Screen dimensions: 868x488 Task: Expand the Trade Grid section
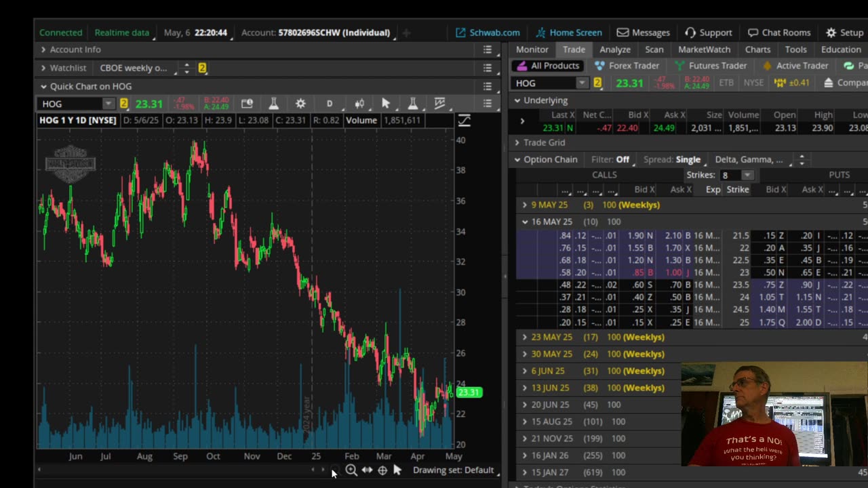coord(517,142)
